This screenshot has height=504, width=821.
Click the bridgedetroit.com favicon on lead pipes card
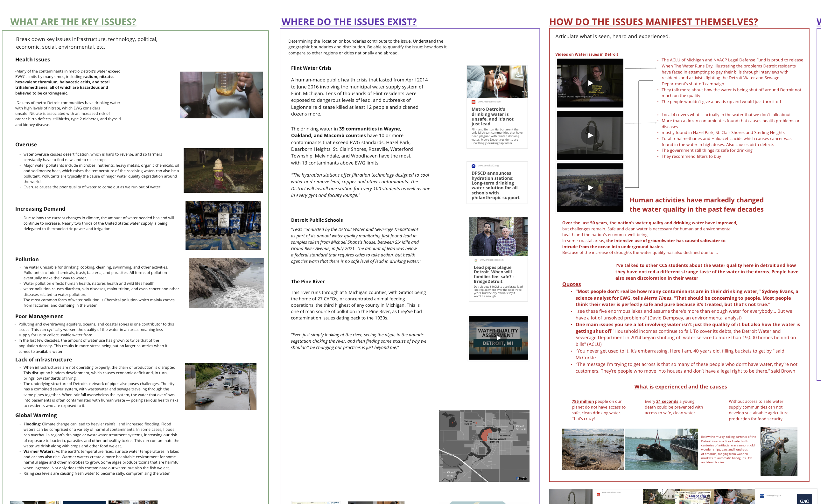476,260
